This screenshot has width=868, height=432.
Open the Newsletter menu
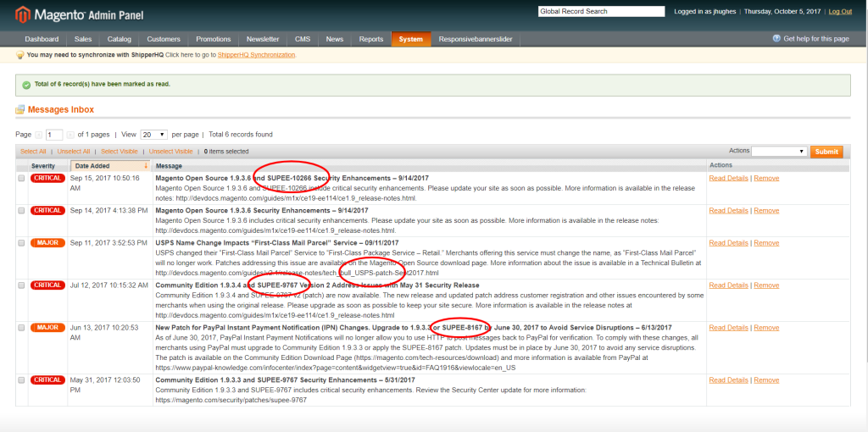263,39
